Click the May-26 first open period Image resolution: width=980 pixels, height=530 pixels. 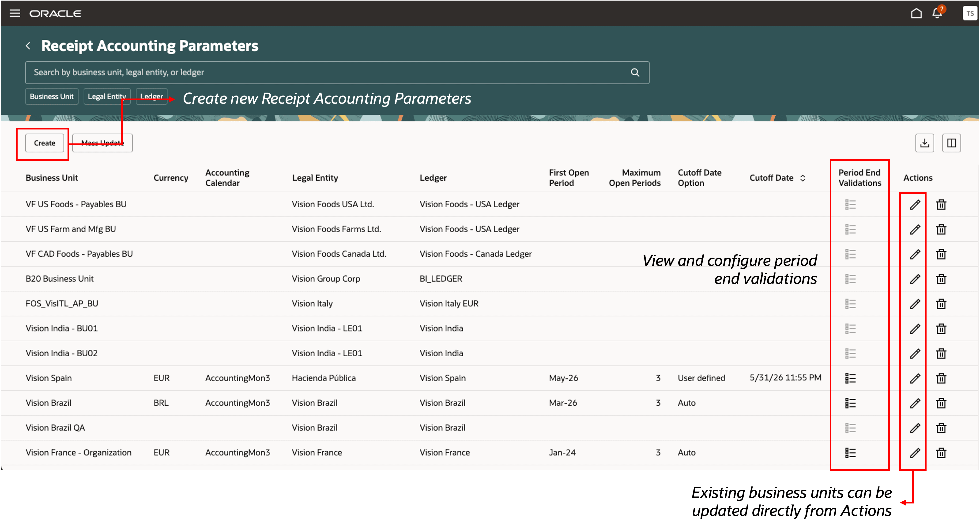coord(563,378)
